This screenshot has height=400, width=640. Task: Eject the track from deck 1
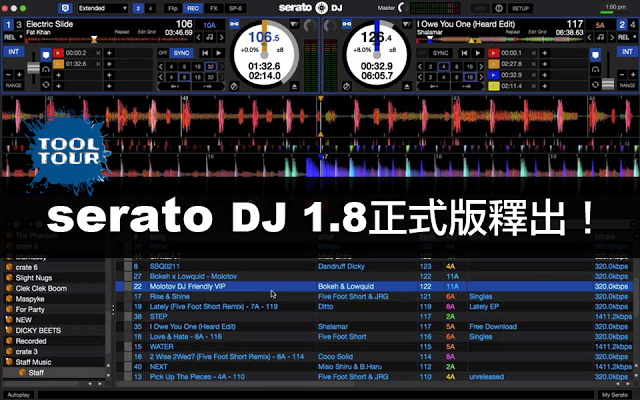[x=295, y=86]
